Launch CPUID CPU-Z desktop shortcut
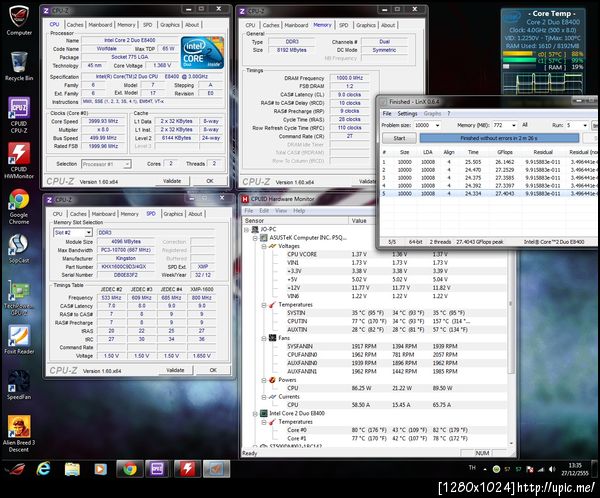 [x=19, y=115]
